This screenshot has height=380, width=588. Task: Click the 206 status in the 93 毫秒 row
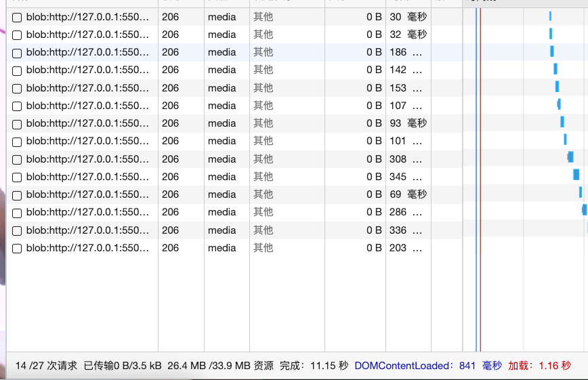pyautogui.click(x=171, y=123)
